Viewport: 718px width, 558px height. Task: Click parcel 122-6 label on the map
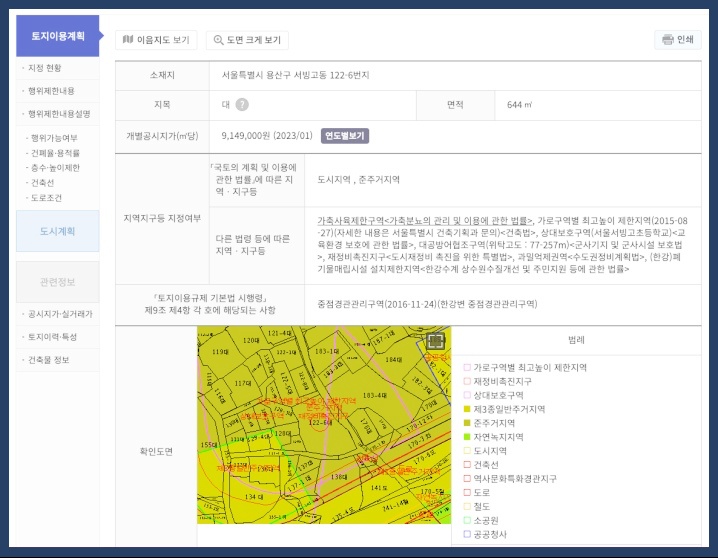click(x=320, y=423)
